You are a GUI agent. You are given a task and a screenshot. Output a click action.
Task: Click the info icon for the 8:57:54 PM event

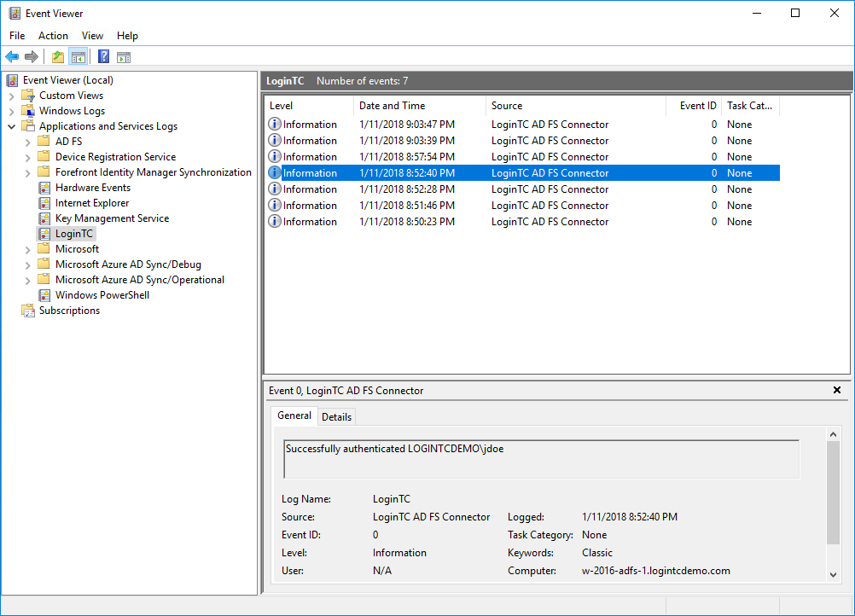point(275,156)
